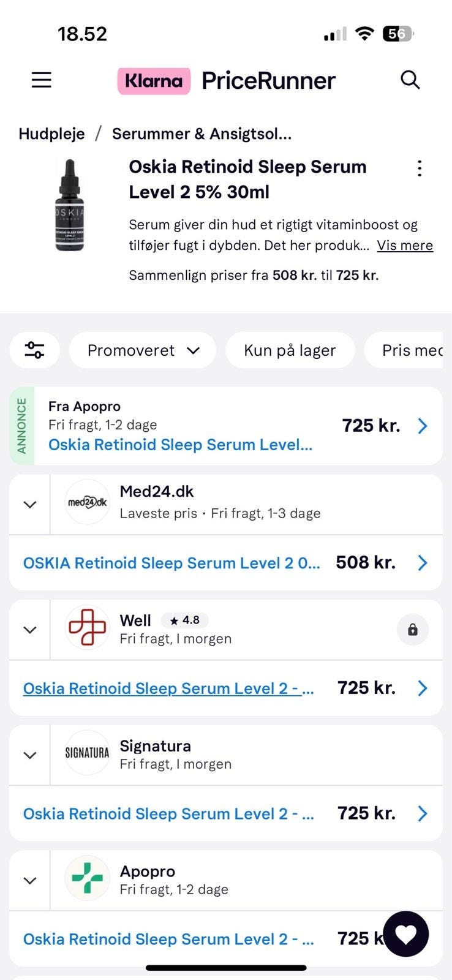Tap the Signatura store logo

click(x=87, y=753)
